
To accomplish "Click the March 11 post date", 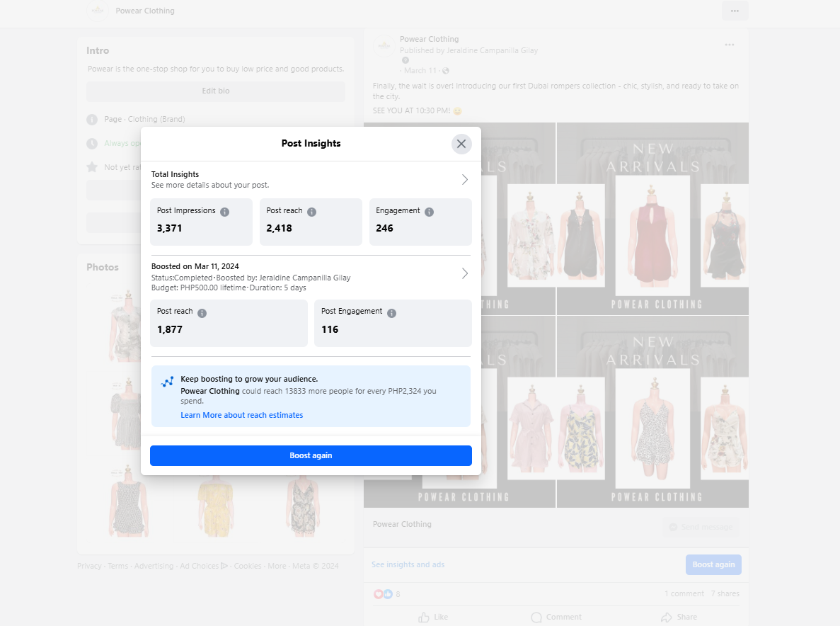I will (x=420, y=70).
